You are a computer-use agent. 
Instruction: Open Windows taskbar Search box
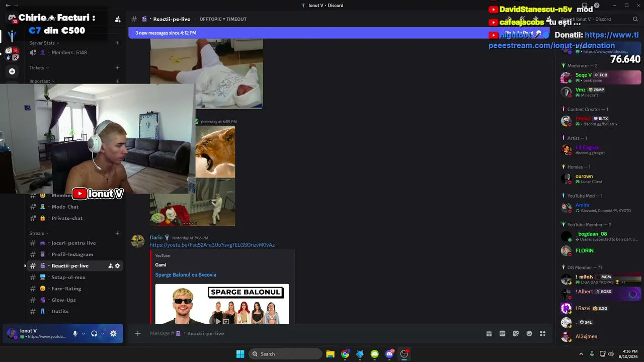click(285, 354)
